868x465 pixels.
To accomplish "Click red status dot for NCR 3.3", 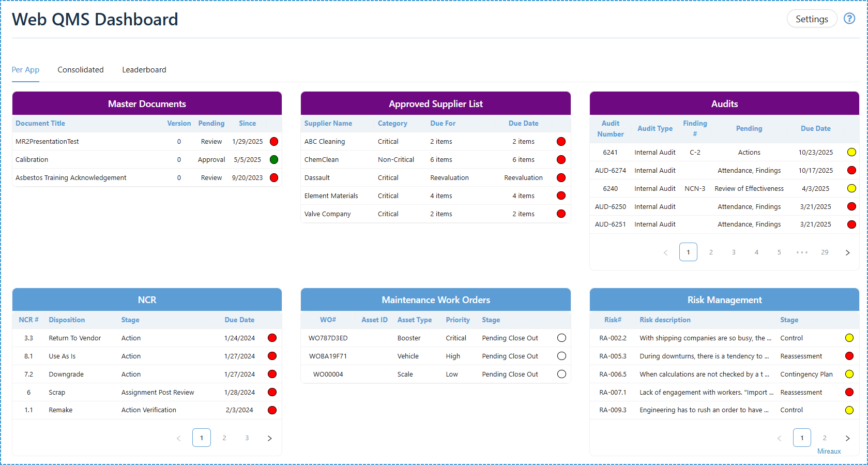I will [x=272, y=338].
